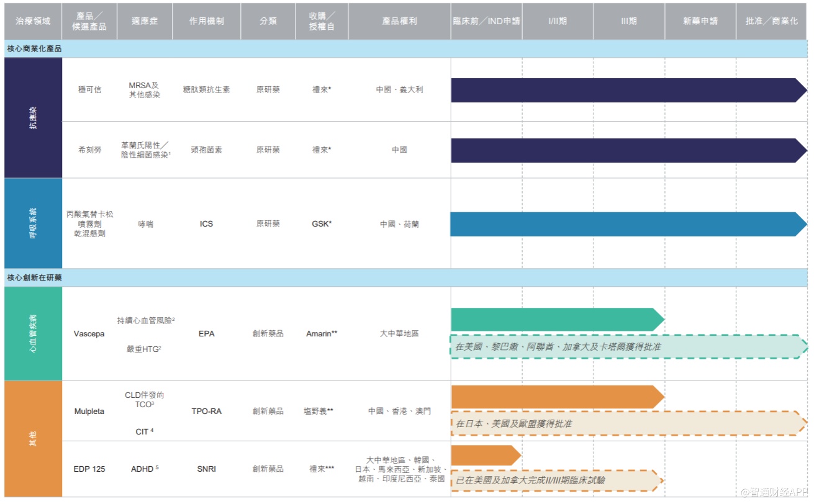
Task: Click the solid green Vascepa progress bar
Action: [x=558, y=320]
